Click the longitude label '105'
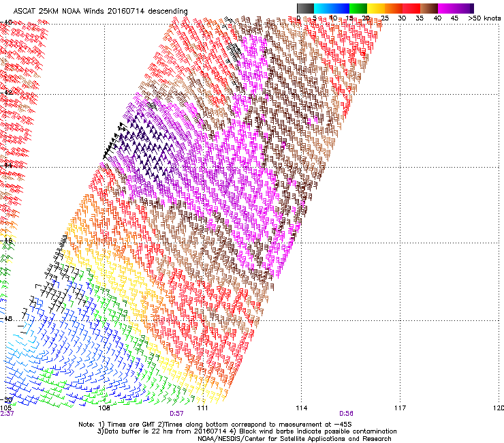 [x=5, y=408]
